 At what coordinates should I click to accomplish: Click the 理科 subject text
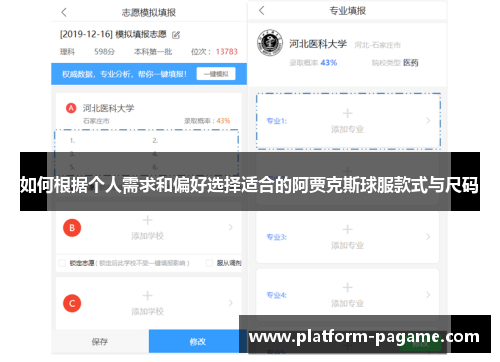[x=67, y=52]
